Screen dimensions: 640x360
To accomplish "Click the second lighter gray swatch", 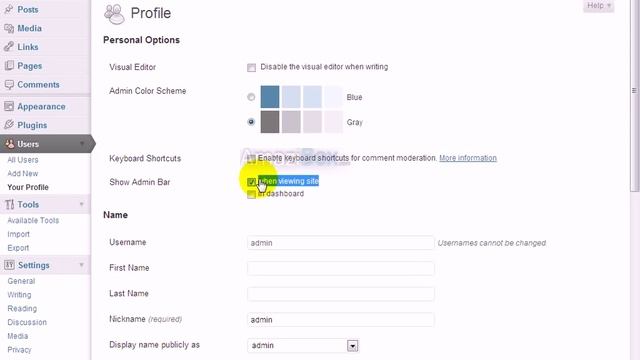I will pyautogui.click(x=312, y=122).
